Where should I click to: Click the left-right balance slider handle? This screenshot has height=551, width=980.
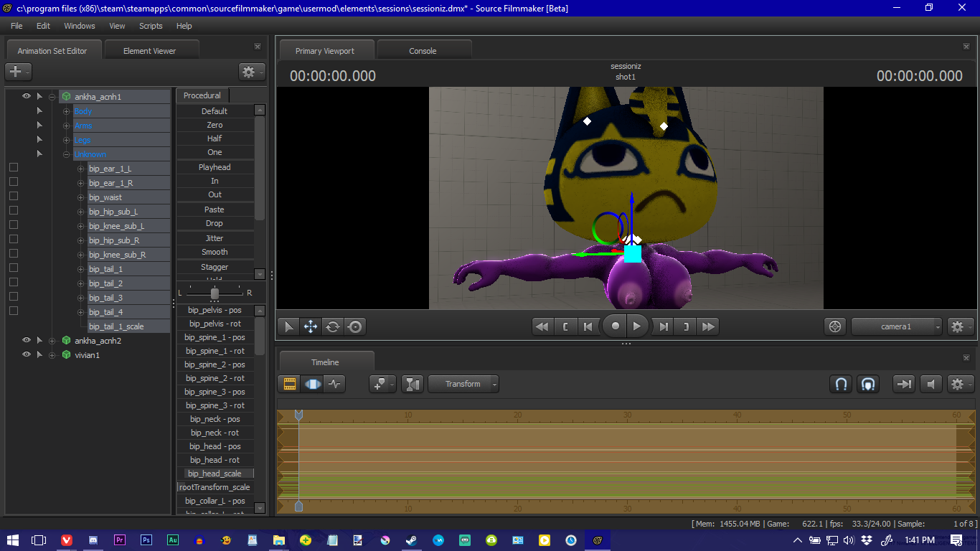[x=215, y=293]
